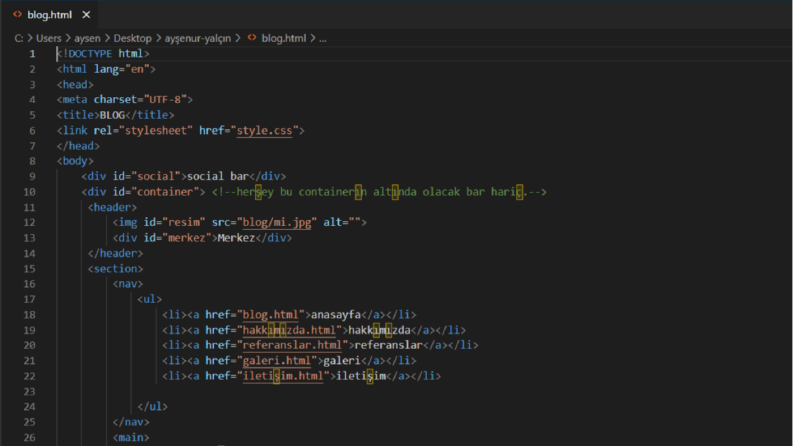Click the closing </head> tag
This screenshot has height=446, width=793.
click(78, 146)
